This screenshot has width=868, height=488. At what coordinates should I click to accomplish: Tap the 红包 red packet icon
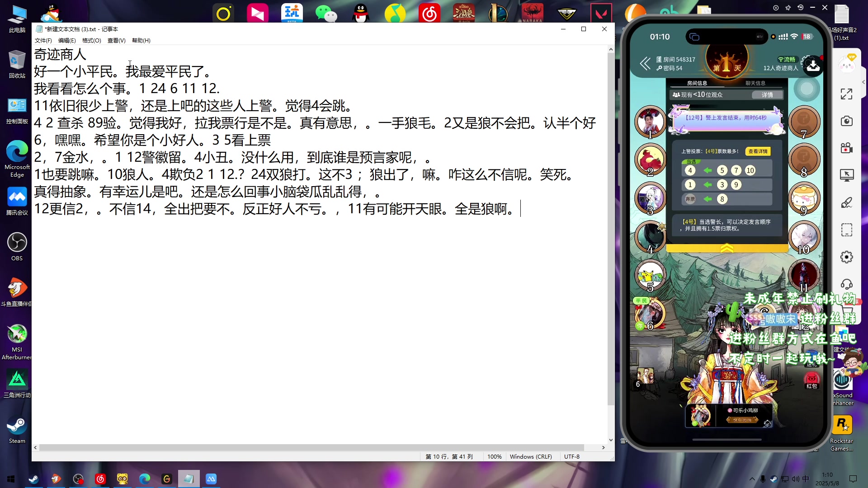811,380
